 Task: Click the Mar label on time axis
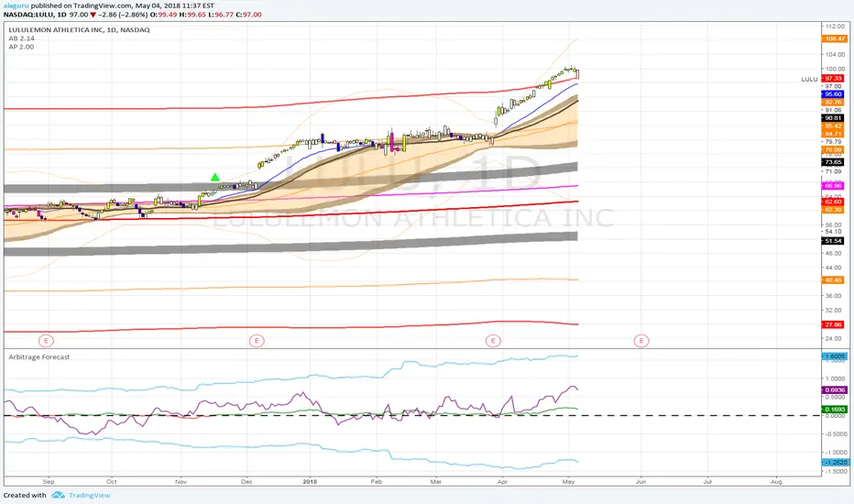436,482
